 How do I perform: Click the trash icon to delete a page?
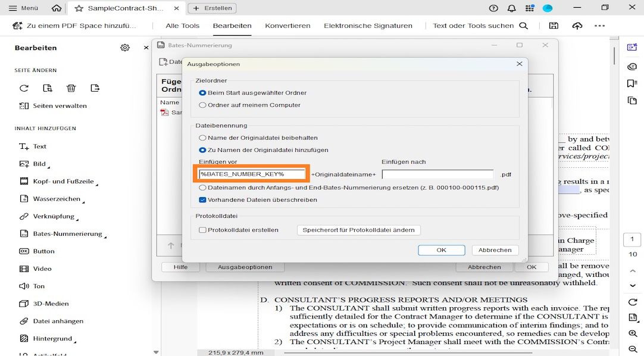tap(71, 88)
